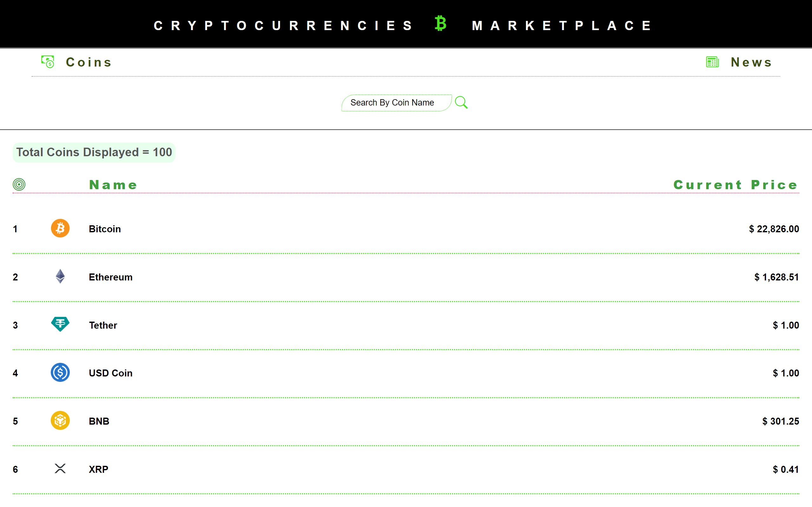Click the teal Tether icon

click(60, 324)
